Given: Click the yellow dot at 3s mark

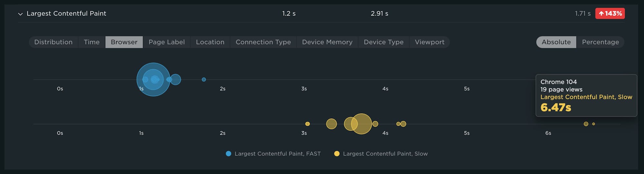Looking at the screenshot, I should (308, 124).
